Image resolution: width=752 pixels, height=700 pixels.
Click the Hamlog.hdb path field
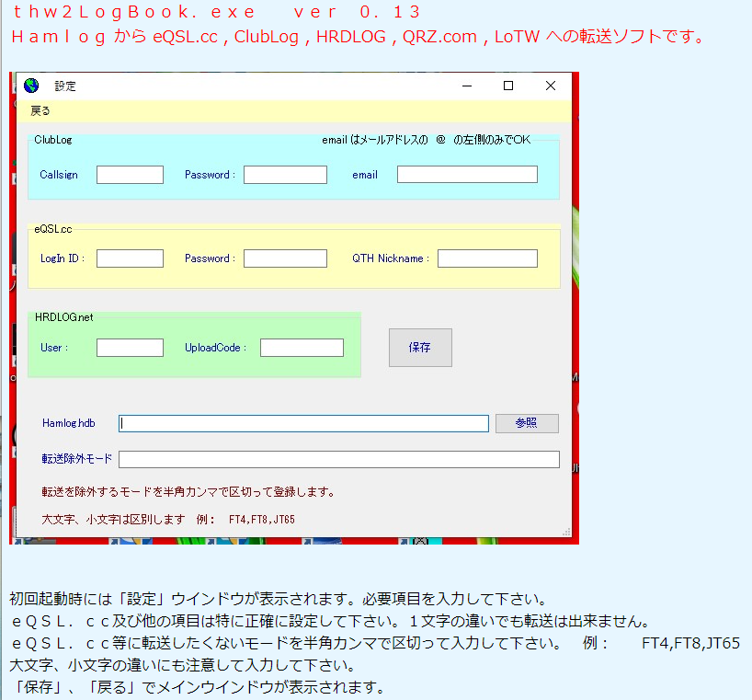click(303, 424)
